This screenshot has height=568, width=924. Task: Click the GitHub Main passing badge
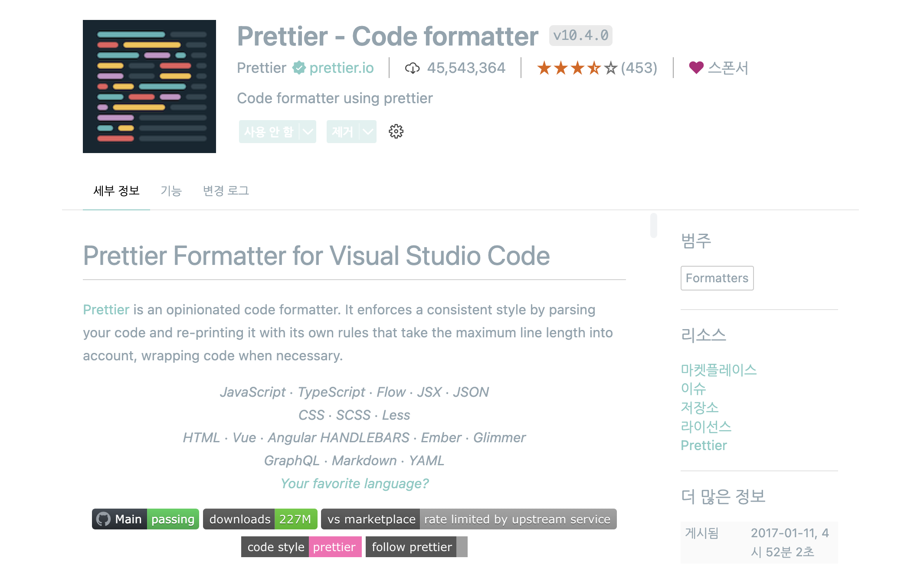click(145, 519)
